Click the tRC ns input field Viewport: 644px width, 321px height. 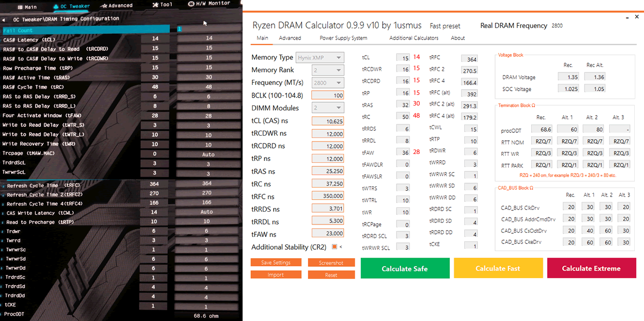[x=328, y=184]
